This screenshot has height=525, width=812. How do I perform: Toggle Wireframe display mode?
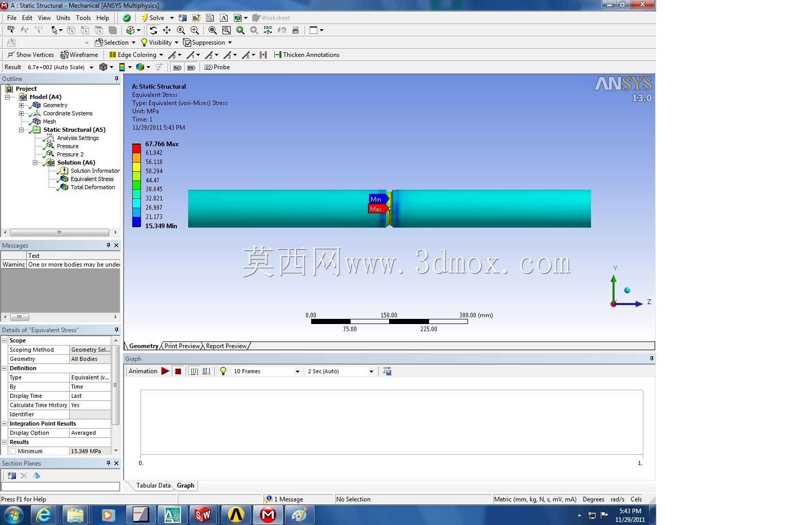(x=79, y=55)
